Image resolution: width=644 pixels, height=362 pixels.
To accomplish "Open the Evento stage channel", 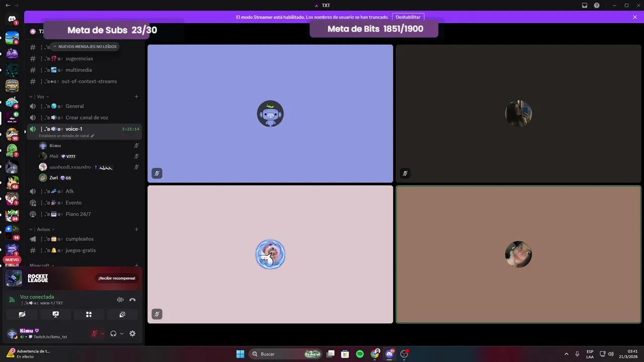I will (x=85, y=203).
